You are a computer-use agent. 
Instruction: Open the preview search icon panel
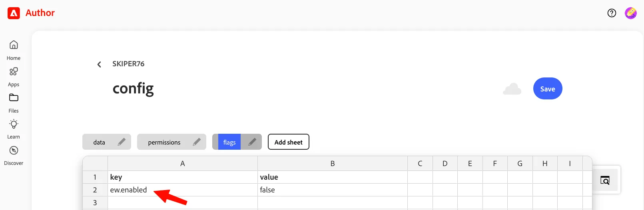point(605,180)
